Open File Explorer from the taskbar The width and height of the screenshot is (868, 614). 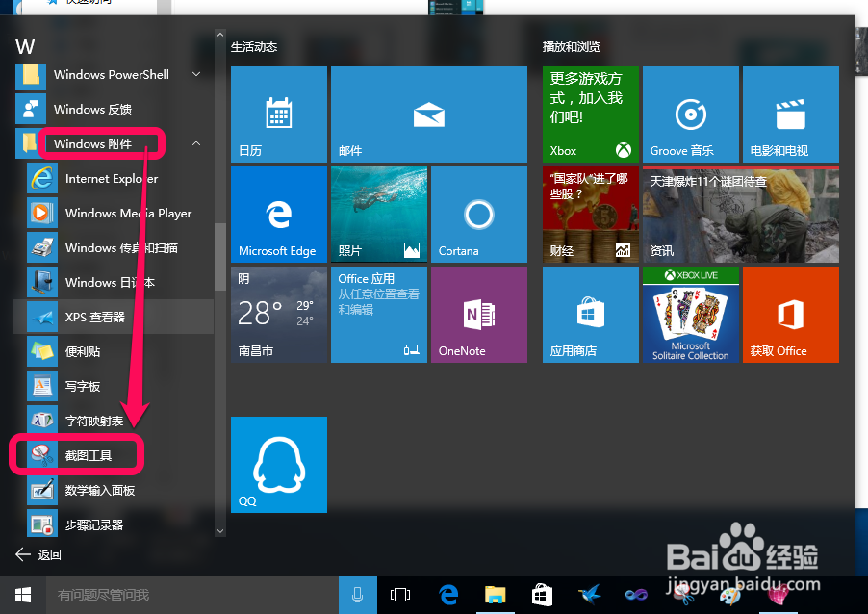[x=496, y=595]
